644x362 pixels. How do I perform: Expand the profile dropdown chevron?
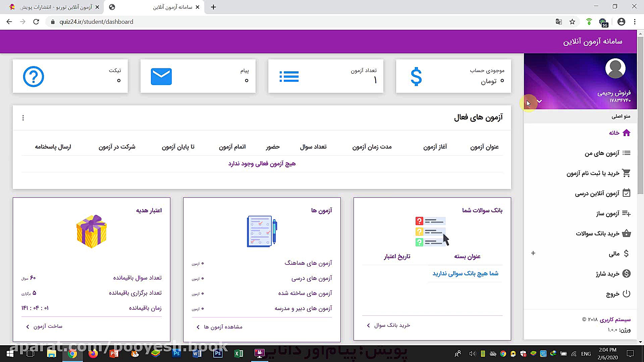pyautogui.click(x=540, y=101)
